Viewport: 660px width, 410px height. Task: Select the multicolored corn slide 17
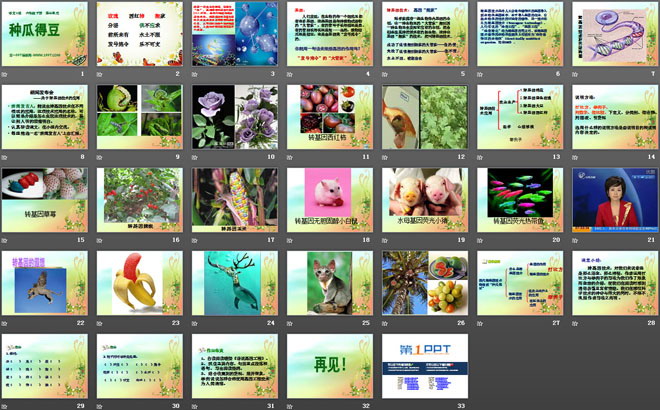235,200
